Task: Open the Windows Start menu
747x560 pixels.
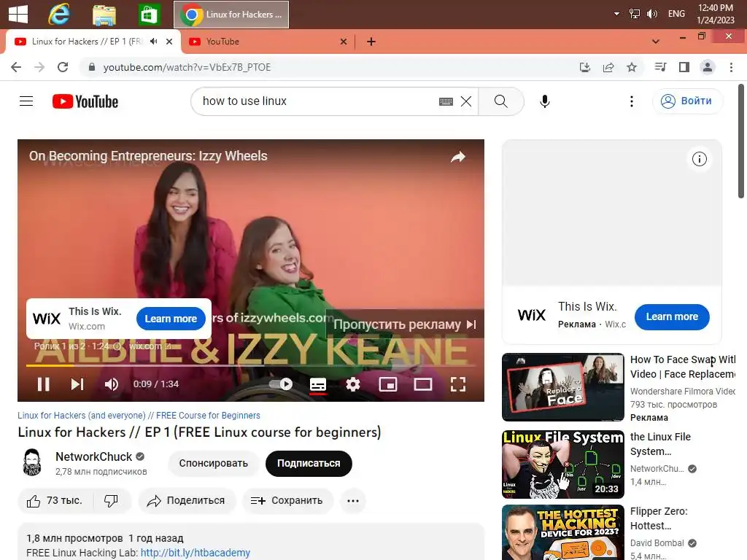Action: point(18,14)
